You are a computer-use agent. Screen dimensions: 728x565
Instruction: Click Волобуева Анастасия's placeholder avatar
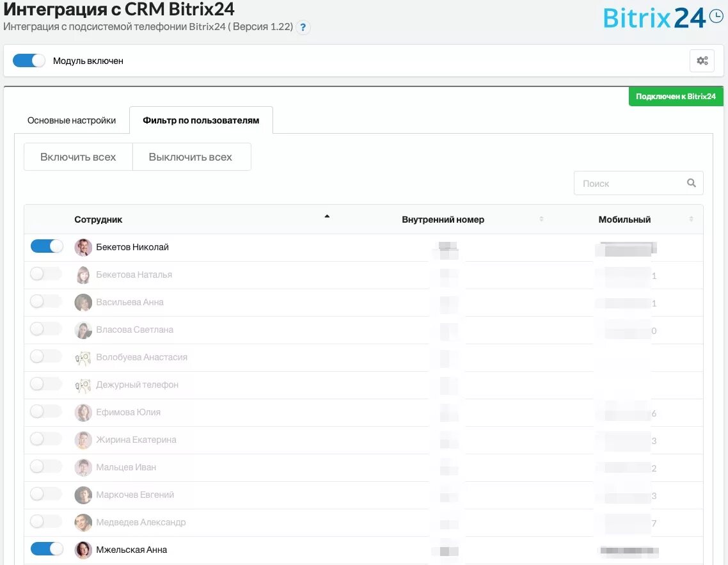pyautogui.click(x=83, y=358)
